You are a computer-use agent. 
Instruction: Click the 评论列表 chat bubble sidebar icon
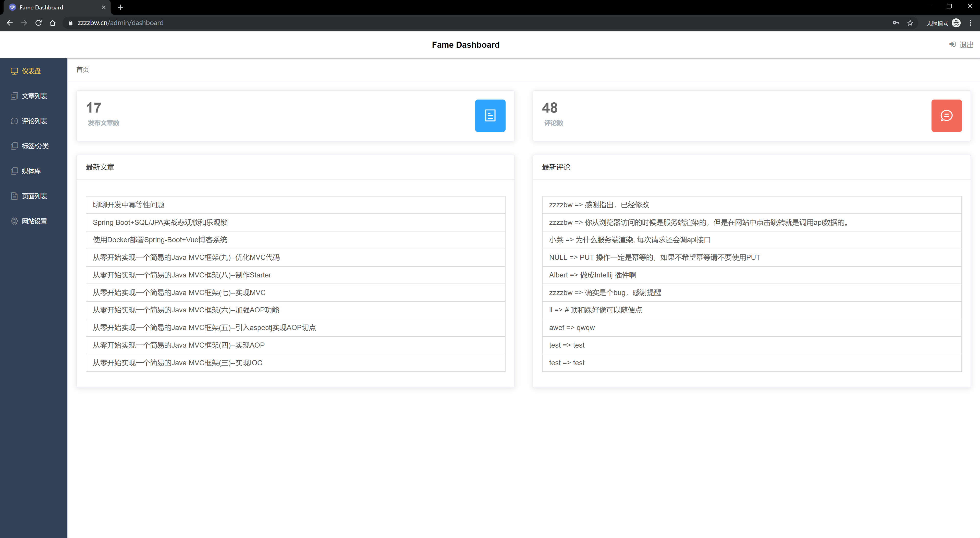click(15, 121)
